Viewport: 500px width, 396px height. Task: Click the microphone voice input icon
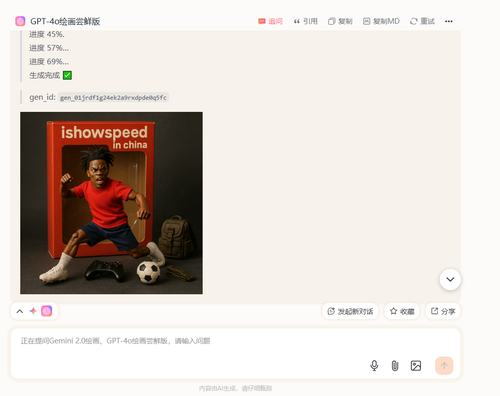point(374,366)
